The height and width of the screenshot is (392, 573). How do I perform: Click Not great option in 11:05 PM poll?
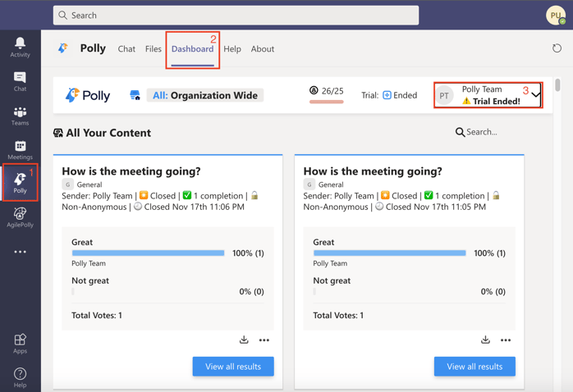click(x=332, y=280)
